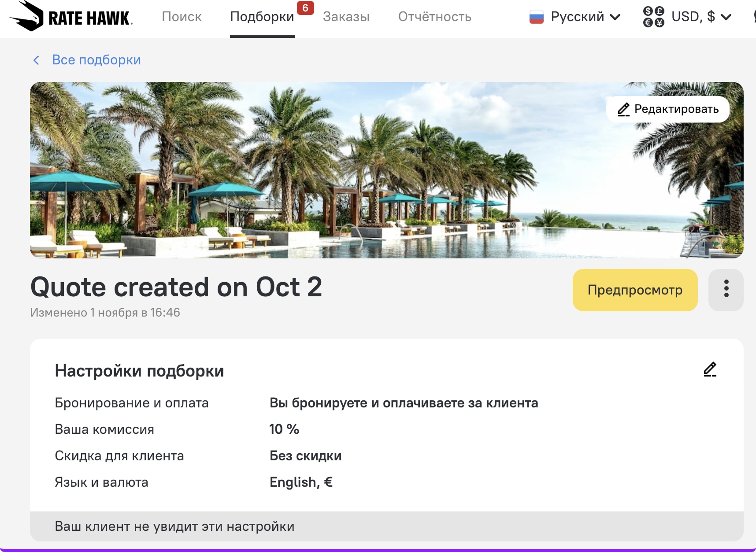Viewport: 756px width, 552px height.
Task: Switch to the Поиск tab
Action: (x=182, y=17)
